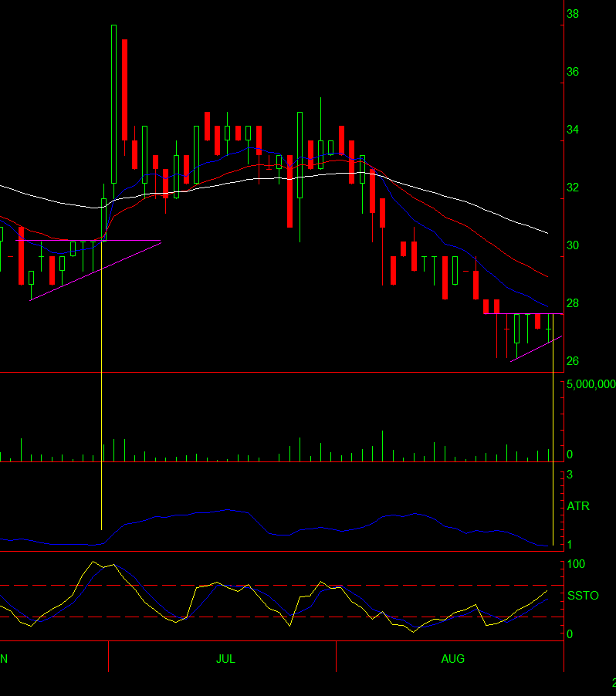
Task: Click the AUG month label
Action: point(453,659)
